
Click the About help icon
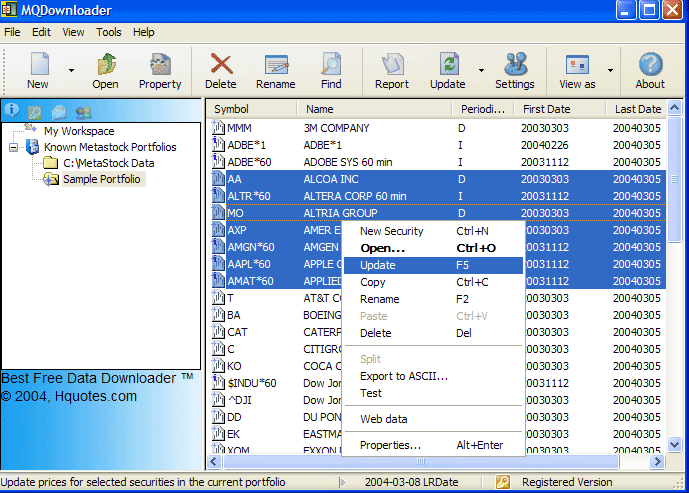(x=650, y=64)
